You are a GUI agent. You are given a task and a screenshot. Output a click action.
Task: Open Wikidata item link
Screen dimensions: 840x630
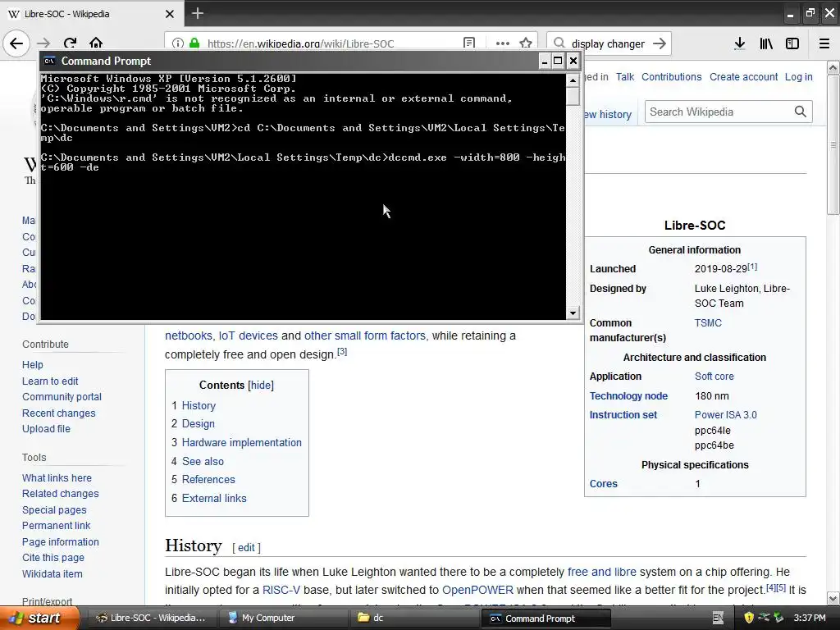[52, 573]
